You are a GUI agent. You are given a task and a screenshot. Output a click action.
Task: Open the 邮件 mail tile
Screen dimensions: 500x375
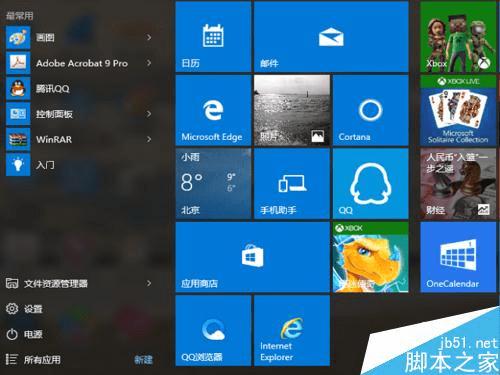tap(331, 36)
